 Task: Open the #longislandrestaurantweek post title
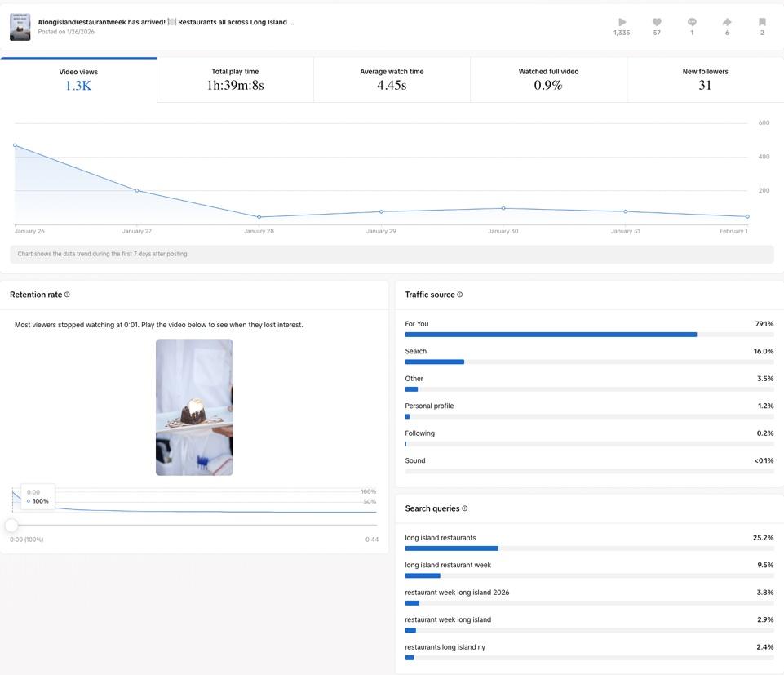[x=166, y=22]
